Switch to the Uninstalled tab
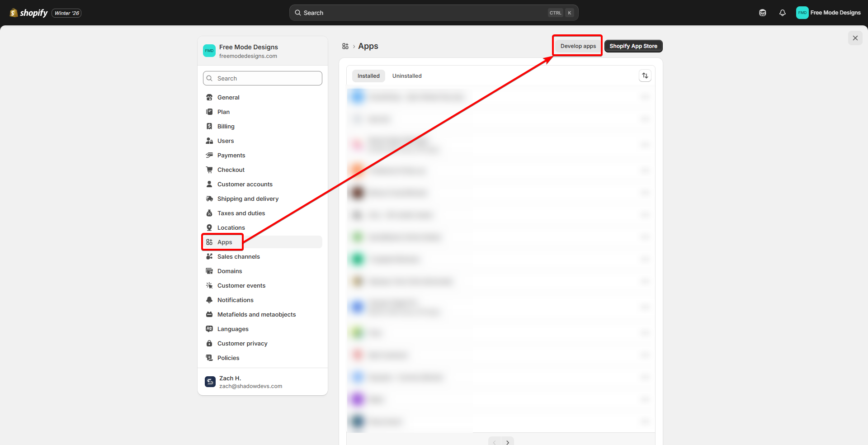The image size is (868, 445). pos(406,76)
